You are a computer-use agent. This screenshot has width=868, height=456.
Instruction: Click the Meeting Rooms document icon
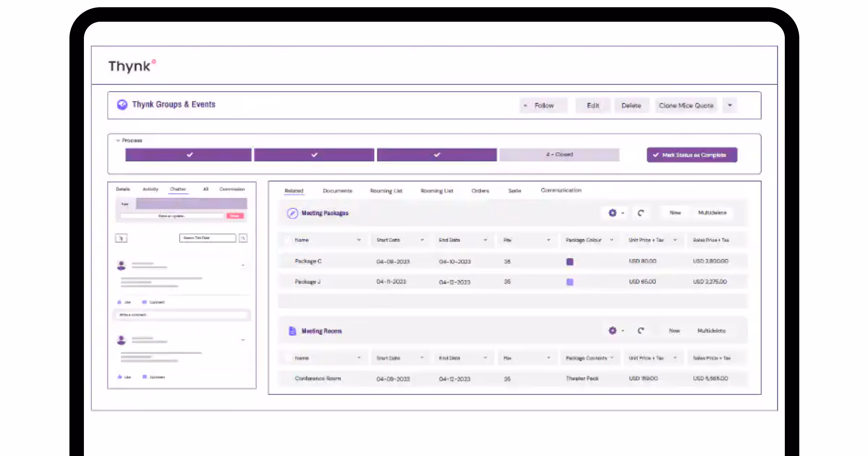292,331
